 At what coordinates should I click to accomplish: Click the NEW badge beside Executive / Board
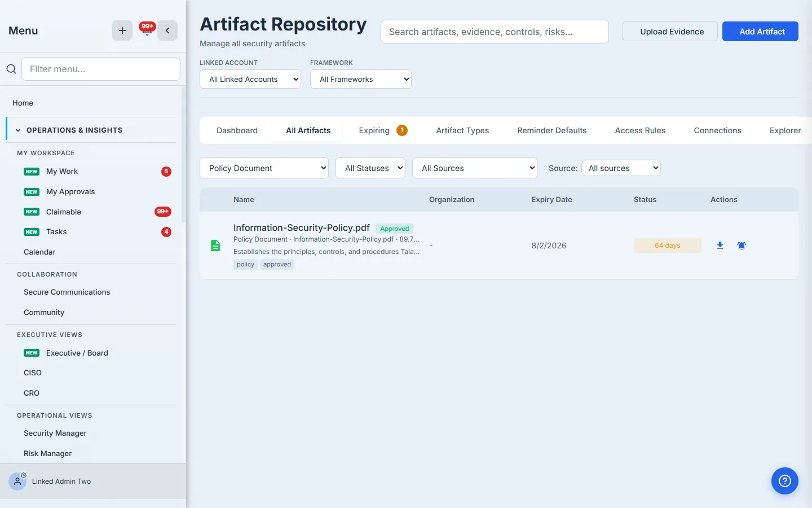coord(32,353)
